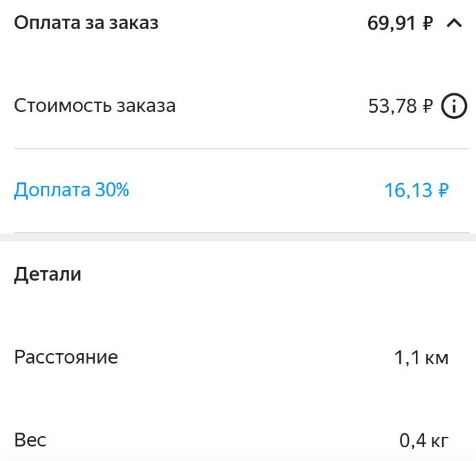Viewport: 476px width, 461px height.
Task: Click the 0,4 кг weight value
Action: pyautogui.click(x=424, y=440)
